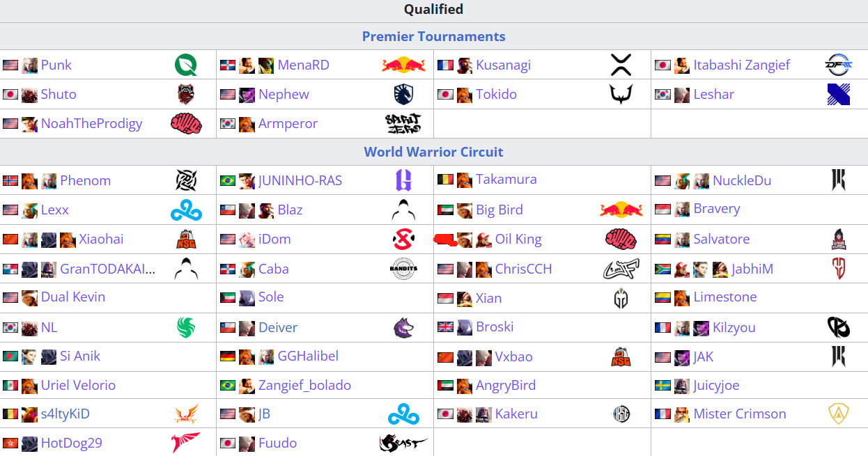Screen dimensions: 868x456
Task: Select the Spirit Zero logo next to Armperor
Action: click(x=403, y=124)
